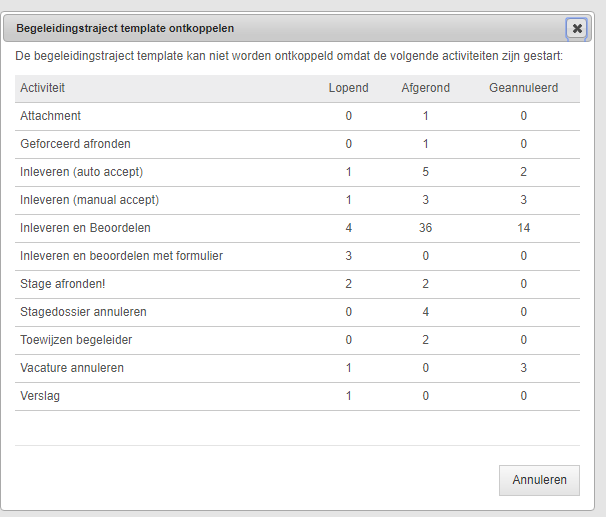Click the dialog title Begeleidingstraject template ontkoppelen
The width and height of the screenshot is (606, 517).
(125, 29)
